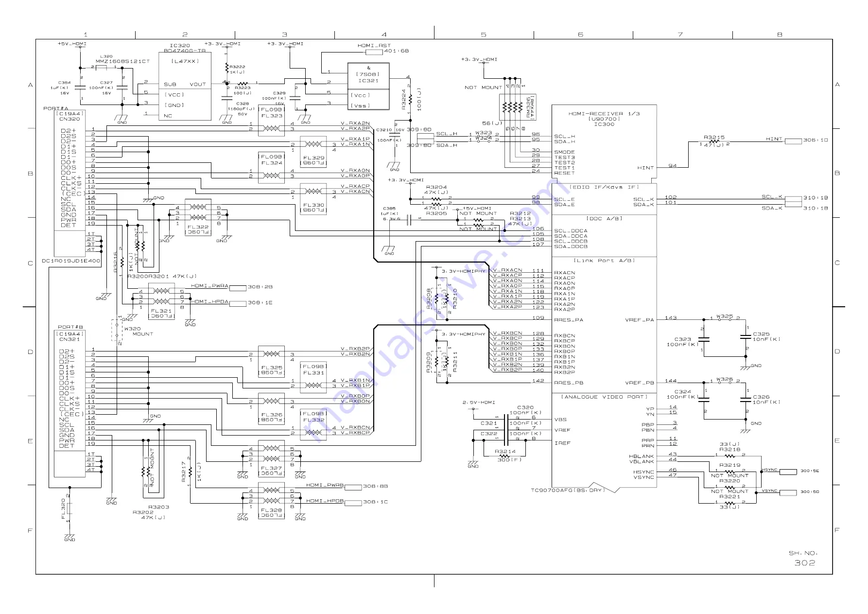Select resistor label R3205
Screen dimensions: 868x614
436,213
